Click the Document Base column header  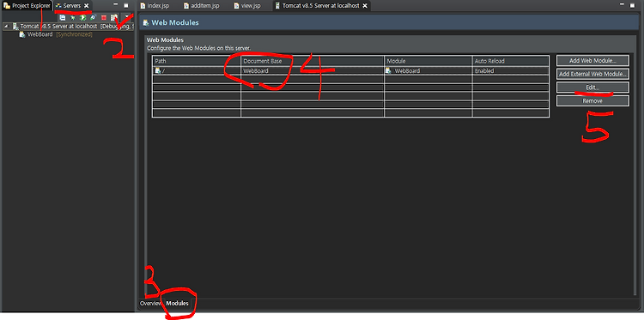(x=313, y=61)
